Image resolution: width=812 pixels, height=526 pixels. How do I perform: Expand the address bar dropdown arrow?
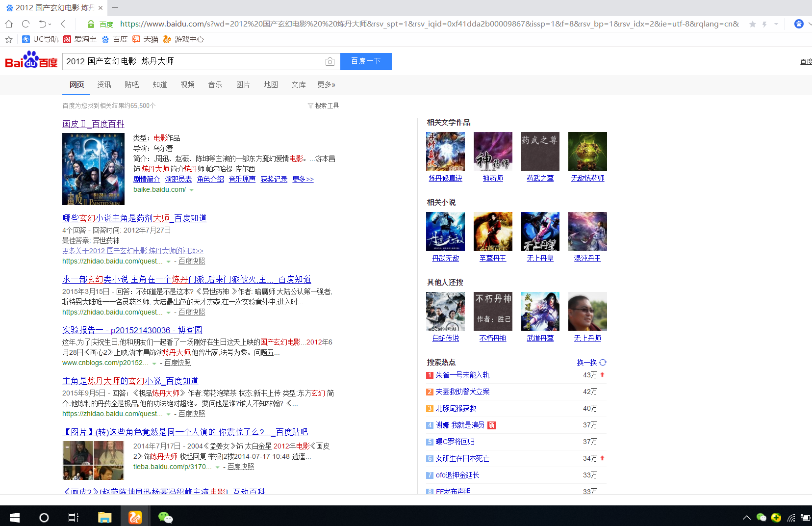coord(776,24)
